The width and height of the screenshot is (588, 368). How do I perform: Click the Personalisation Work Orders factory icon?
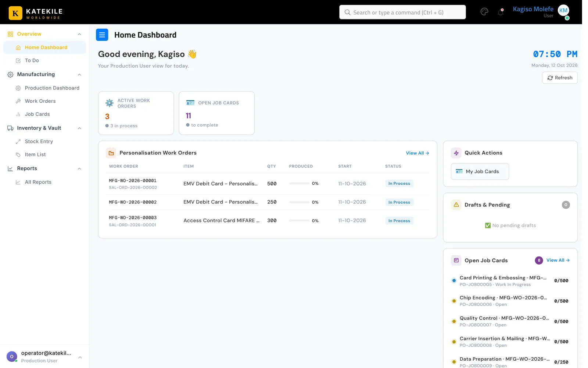pos(111,153)
